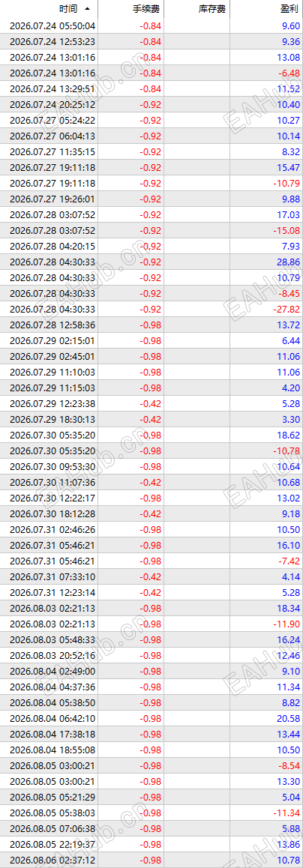The image size is (303, 868).
Task: Select row dated 2026.07.27 19:26:01
Action: [x=151, y=199]
